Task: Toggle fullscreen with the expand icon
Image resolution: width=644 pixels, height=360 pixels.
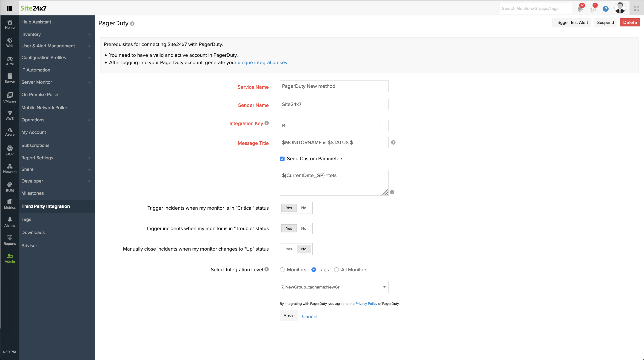Action: coord(636,9)
